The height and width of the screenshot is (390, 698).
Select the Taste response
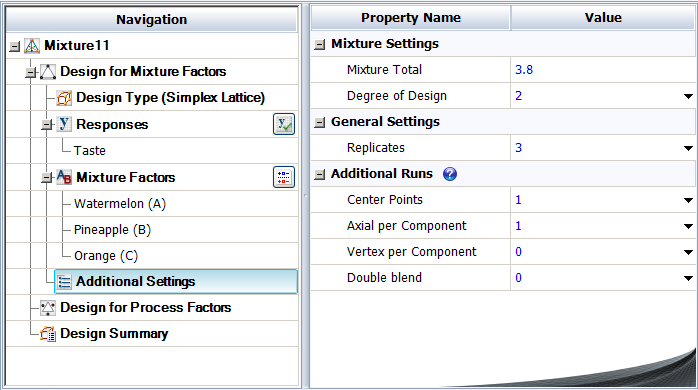click(x=89, y=151)
